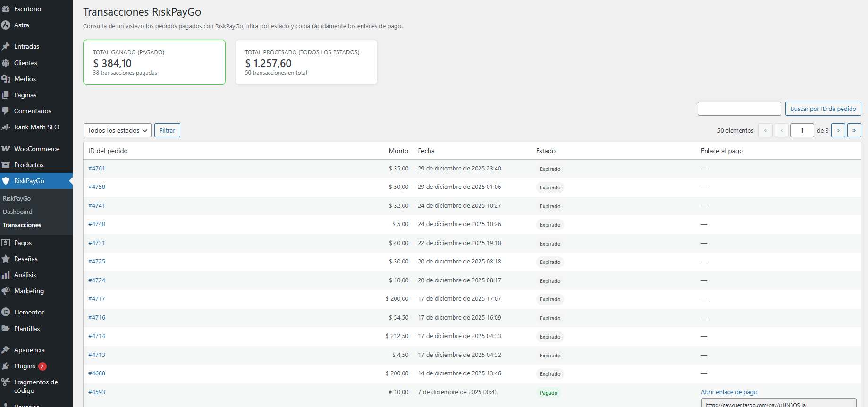Image resolution: width=868 pixels, height=407 pixels.
Task: Open the Elementor menu label
Action: pos(29,312)
